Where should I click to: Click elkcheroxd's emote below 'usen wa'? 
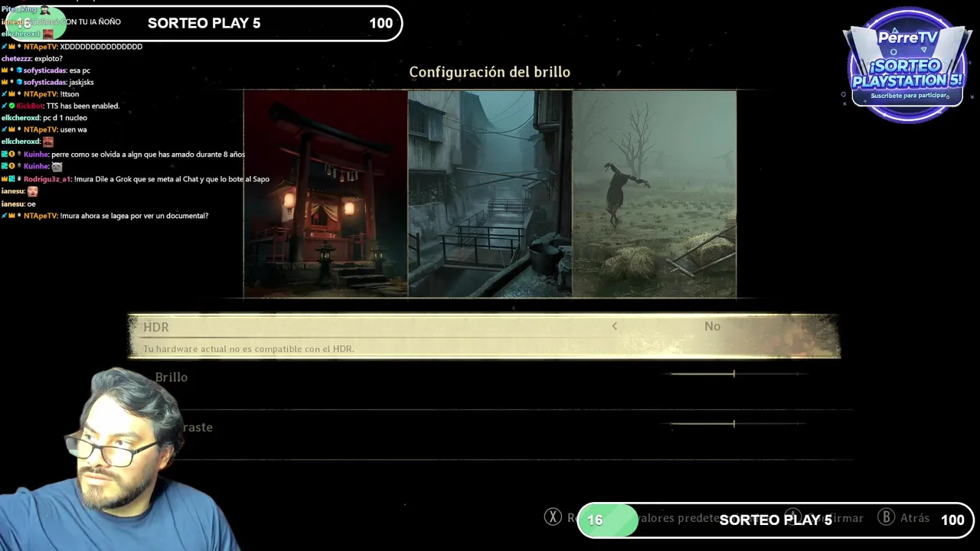tap(48, 142)
